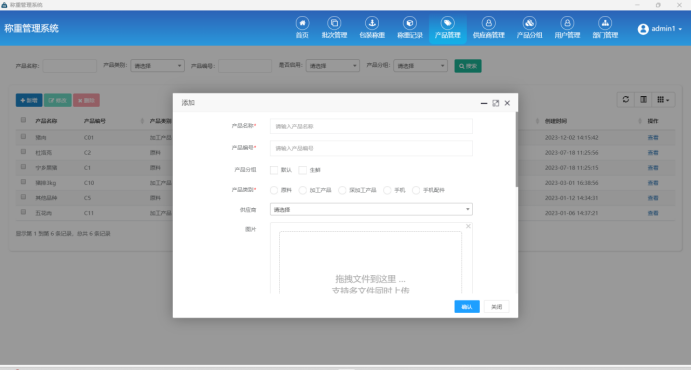Click 查看 link for 2023-03-01 row

click(x=653, y=183)
